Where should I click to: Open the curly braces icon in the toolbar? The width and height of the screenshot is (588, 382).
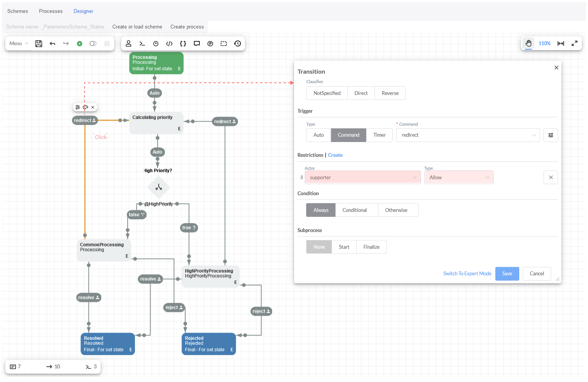click(x=183, y=44)
